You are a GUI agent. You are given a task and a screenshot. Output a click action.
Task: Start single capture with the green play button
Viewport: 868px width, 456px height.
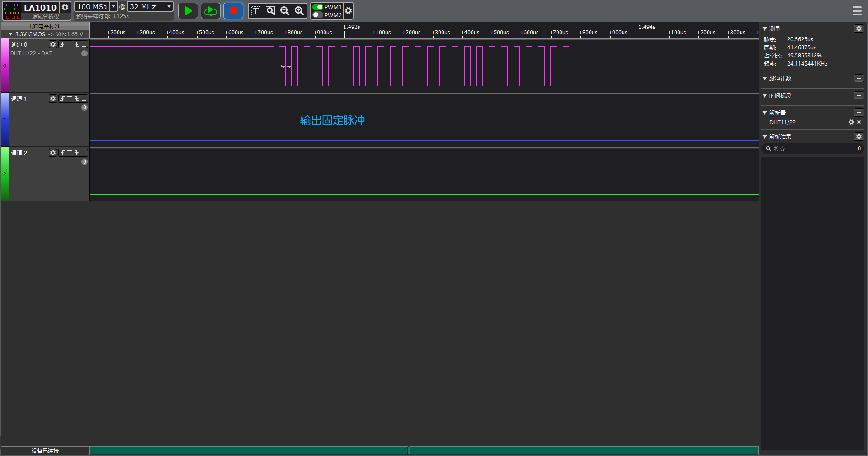(188, 11)
